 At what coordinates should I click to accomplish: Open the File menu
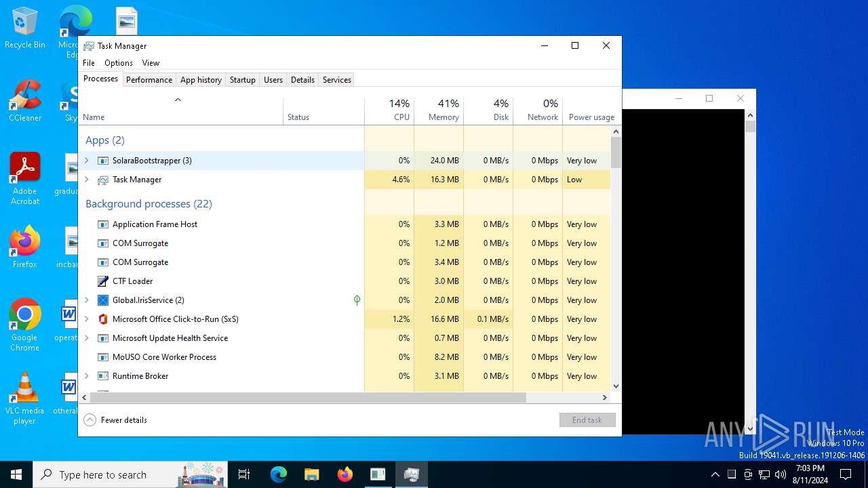pos(89,63)
